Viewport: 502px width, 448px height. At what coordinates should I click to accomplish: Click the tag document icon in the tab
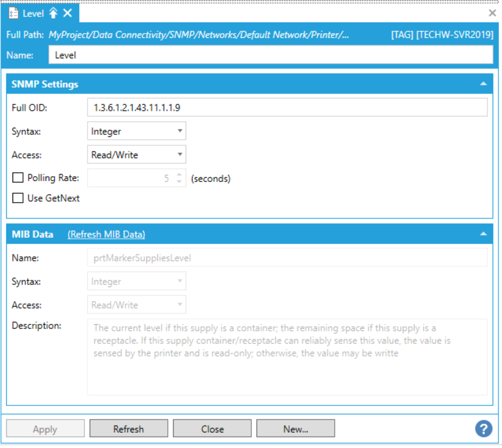pyautogui.click(x=14, y=13)
